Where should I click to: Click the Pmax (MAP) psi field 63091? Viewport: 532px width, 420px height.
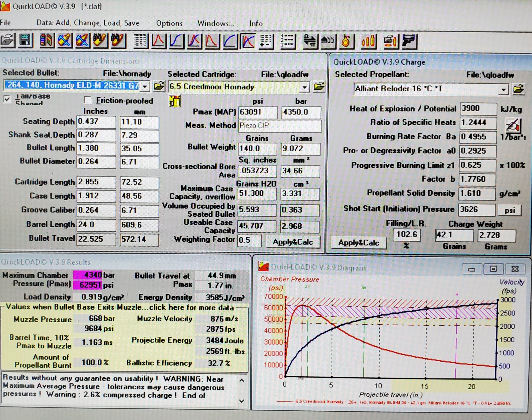click(258, 112)
